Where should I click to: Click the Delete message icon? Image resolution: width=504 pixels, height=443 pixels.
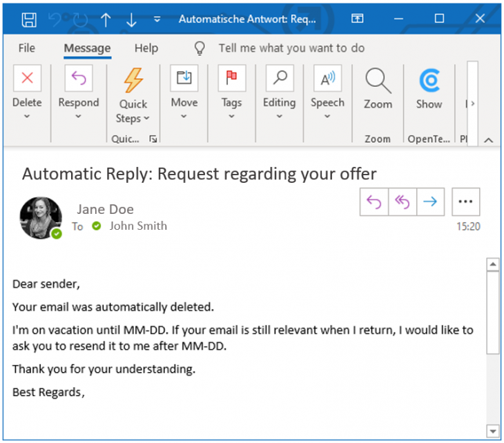(27, 79)
